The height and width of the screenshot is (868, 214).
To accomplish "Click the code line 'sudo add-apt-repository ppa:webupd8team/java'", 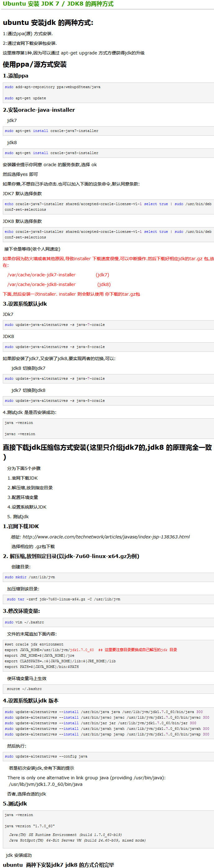I will coord(53,87).
